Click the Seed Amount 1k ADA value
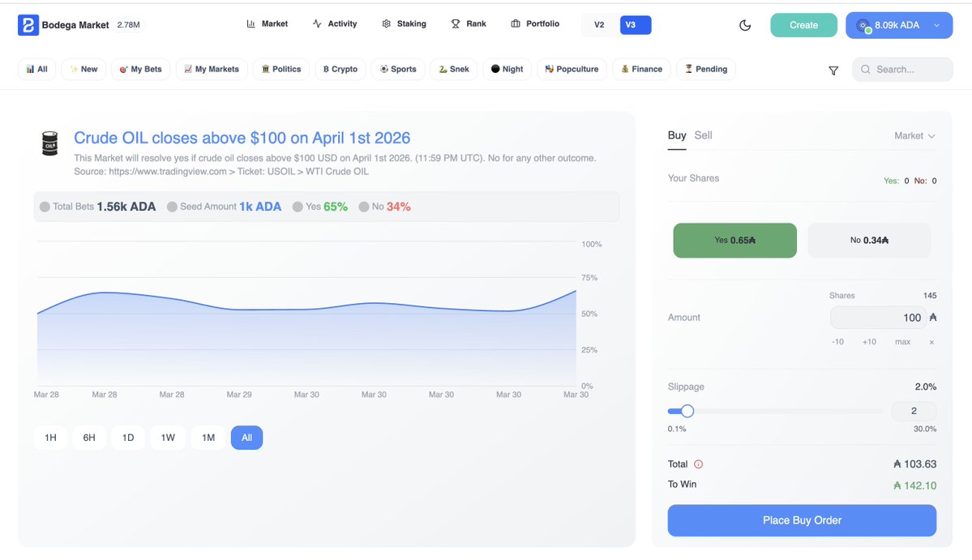 (260, 207)
